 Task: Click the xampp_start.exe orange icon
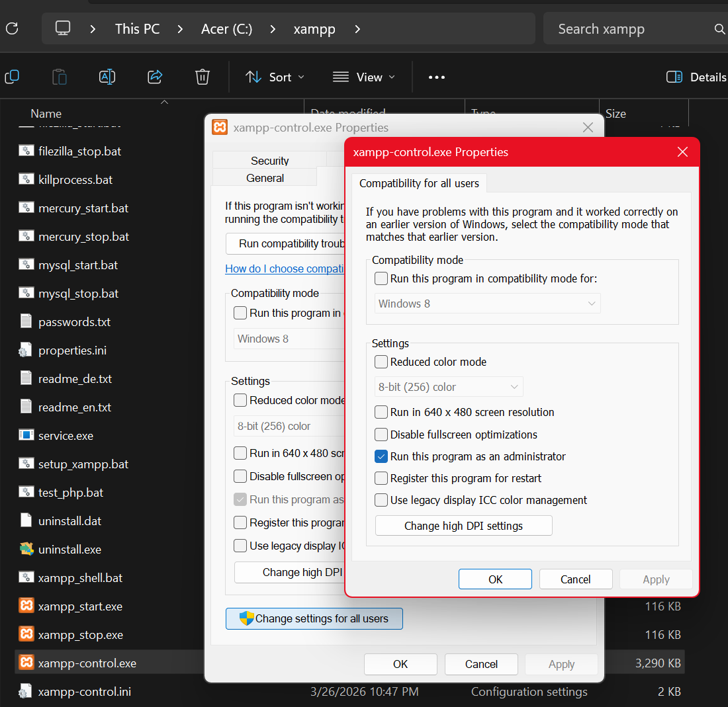point(26,605)
